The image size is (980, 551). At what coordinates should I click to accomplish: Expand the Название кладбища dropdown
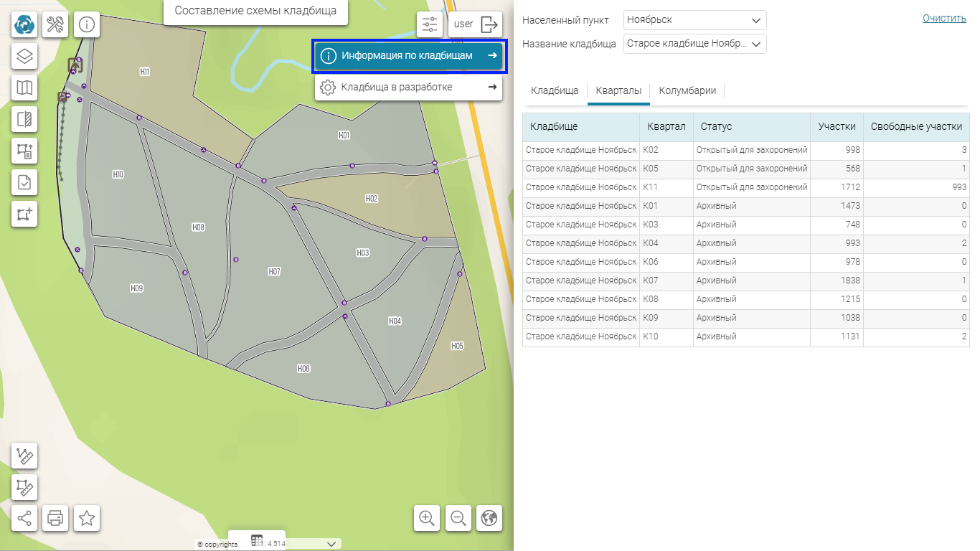[x=755, y=44]
